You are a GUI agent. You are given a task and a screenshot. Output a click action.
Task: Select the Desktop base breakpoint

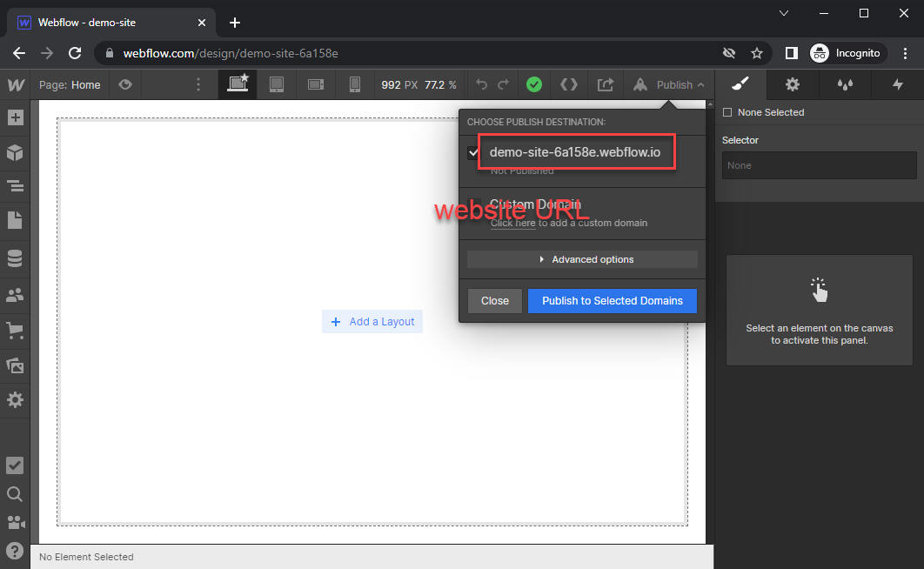[238, 84]
